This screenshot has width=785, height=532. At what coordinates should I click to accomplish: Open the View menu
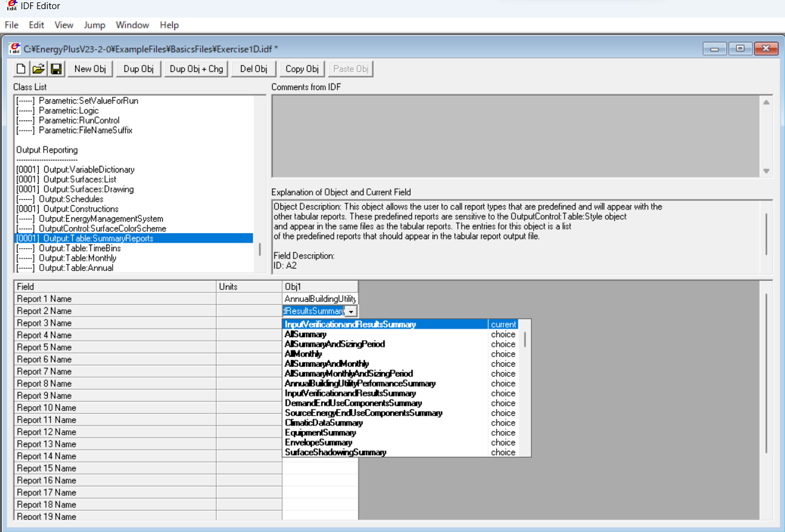click(x=64, y=25)
